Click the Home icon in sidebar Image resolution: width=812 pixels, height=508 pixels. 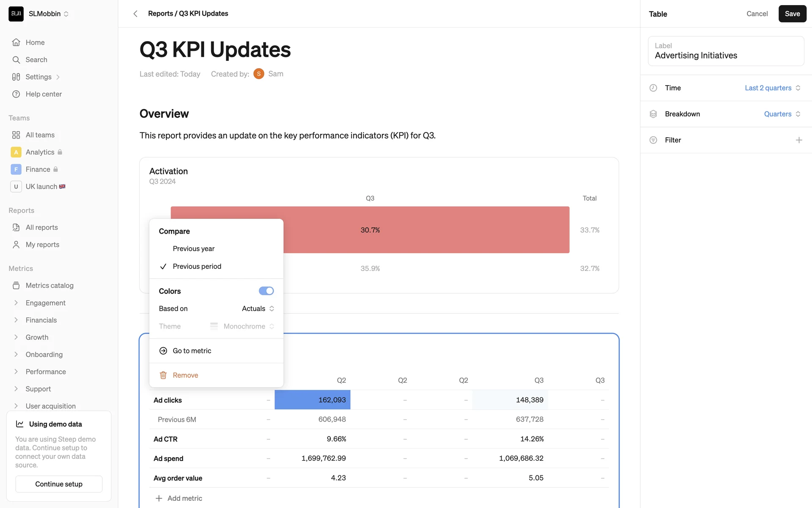coord(16,42)
